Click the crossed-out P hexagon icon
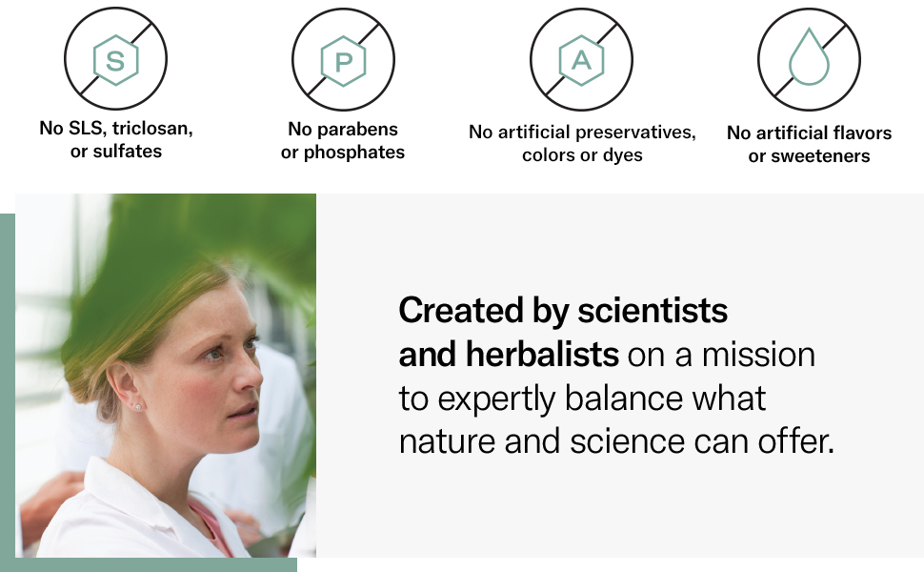This screenshot has height=572, width=924. click(343, 59)
